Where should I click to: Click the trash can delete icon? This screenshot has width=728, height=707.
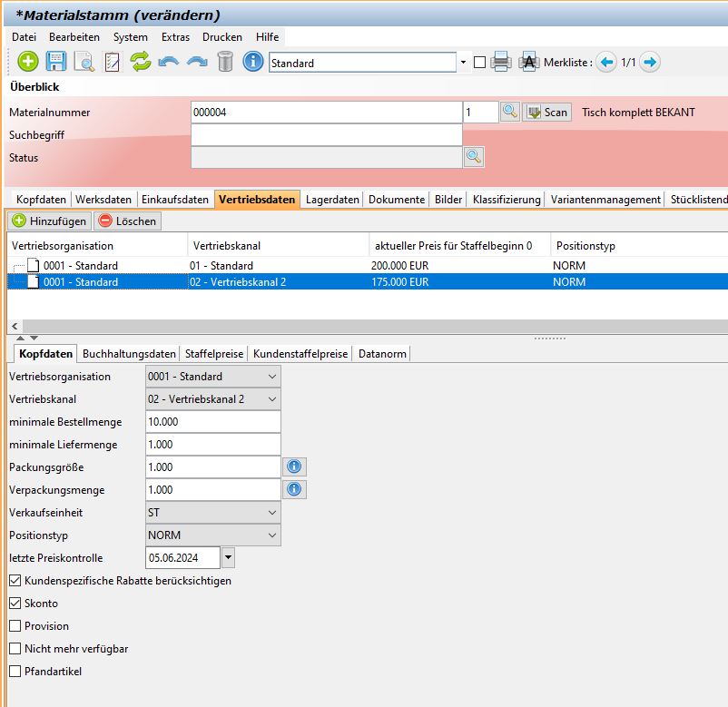click(225, 62)
